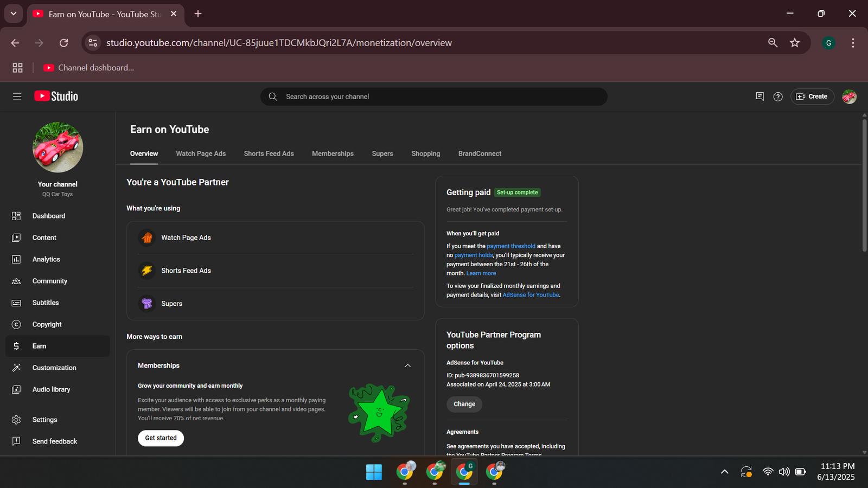Switch to the Watch Page Ads tab
The width and height of the screenshot is (868, 488).
(x=201, y=154)
